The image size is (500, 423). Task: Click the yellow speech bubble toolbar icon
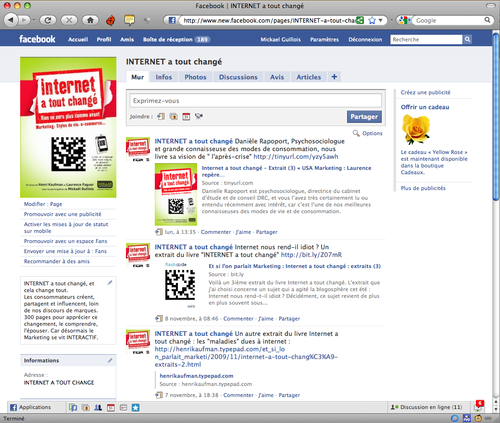[x=129, y=20]
